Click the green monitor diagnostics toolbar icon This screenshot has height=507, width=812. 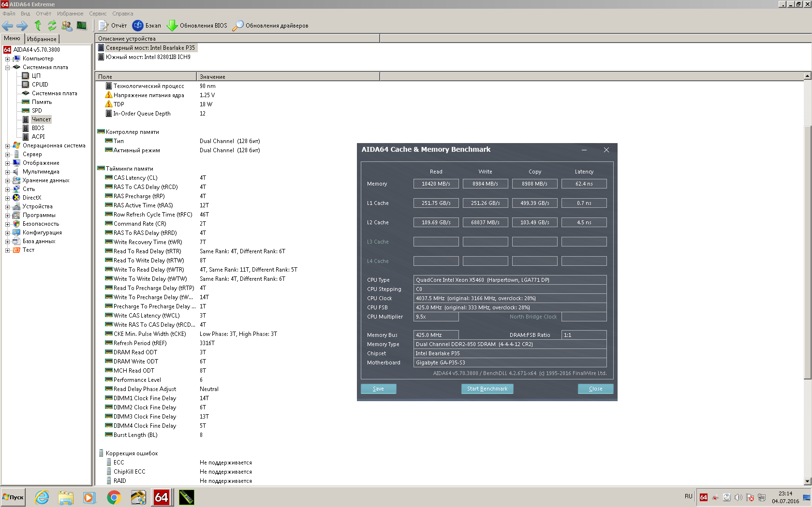coord(82,26)
